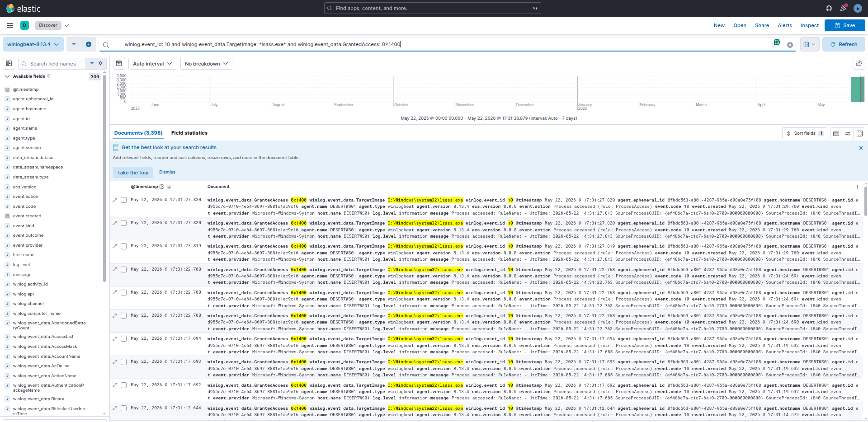Click New in the top menu

coord(719,25)
